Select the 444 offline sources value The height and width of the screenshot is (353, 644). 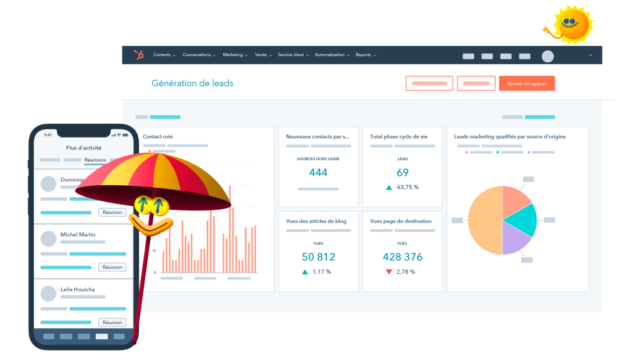(x=318, y=173)
